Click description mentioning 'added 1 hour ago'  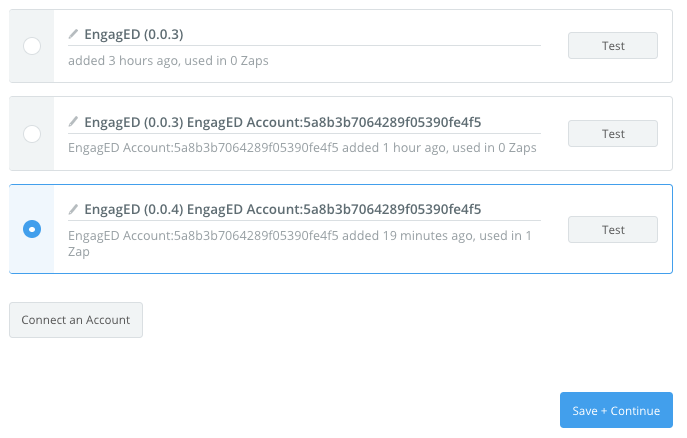pos(302,148)
